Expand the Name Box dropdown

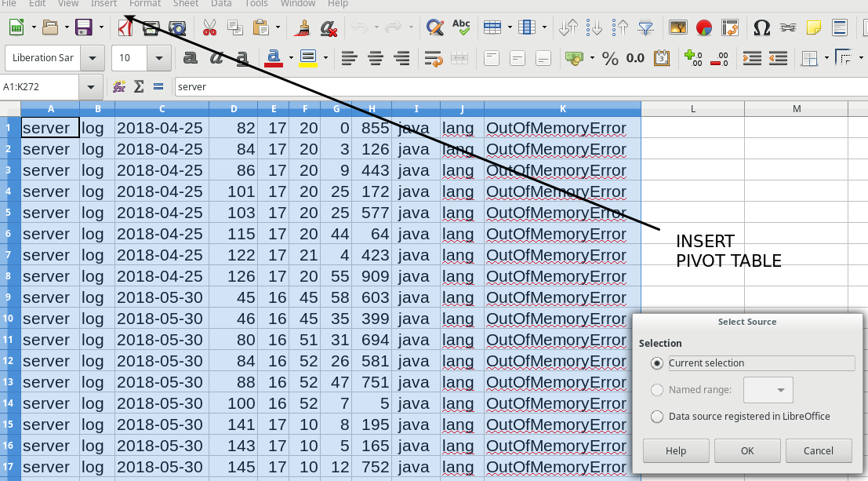tap(91, 86)
